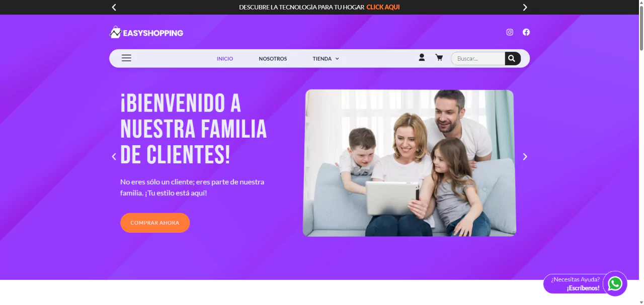Open the hamburger menu icon
Viewport: 644px width, 305px height.
126,58
